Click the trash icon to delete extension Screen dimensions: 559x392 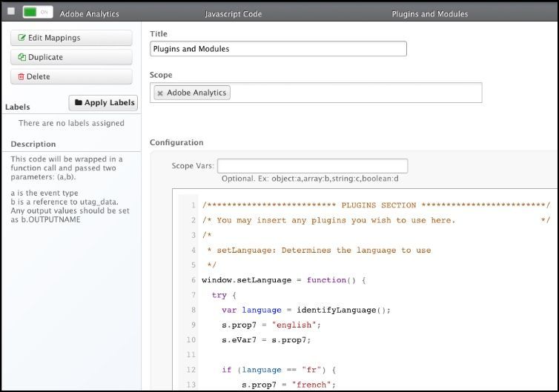tap(21, 76)
